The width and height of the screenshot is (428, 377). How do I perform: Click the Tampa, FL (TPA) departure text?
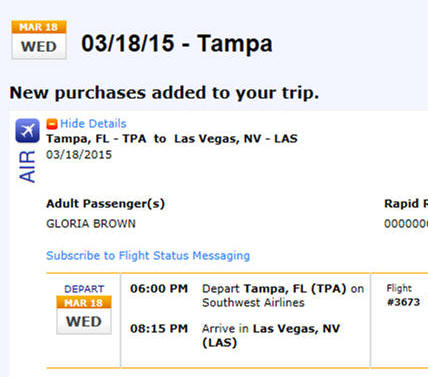[x=295, y=288]
